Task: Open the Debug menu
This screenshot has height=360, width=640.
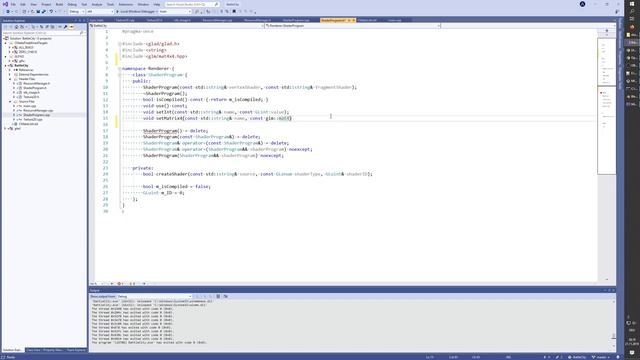Action: pos(72,4)
